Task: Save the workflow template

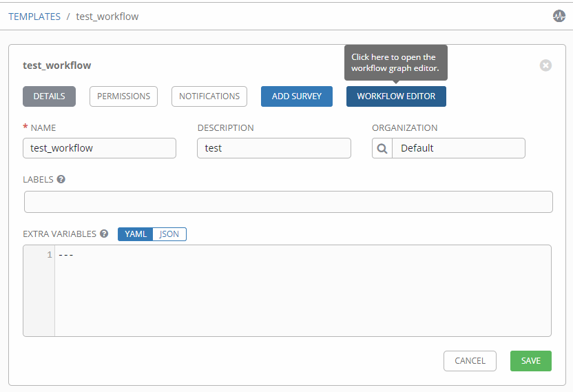Action: point(530,361)
